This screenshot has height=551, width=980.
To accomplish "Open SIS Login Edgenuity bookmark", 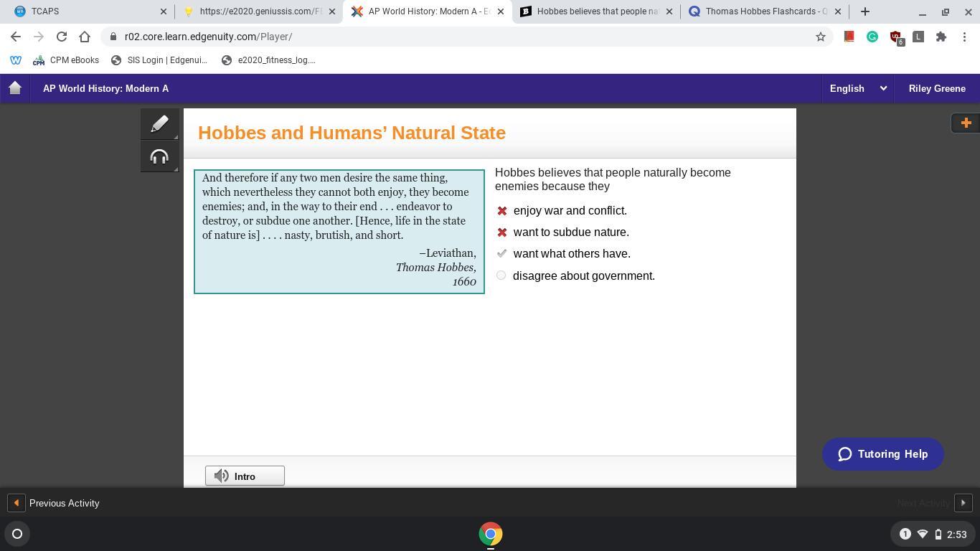I will coord(159,60).
